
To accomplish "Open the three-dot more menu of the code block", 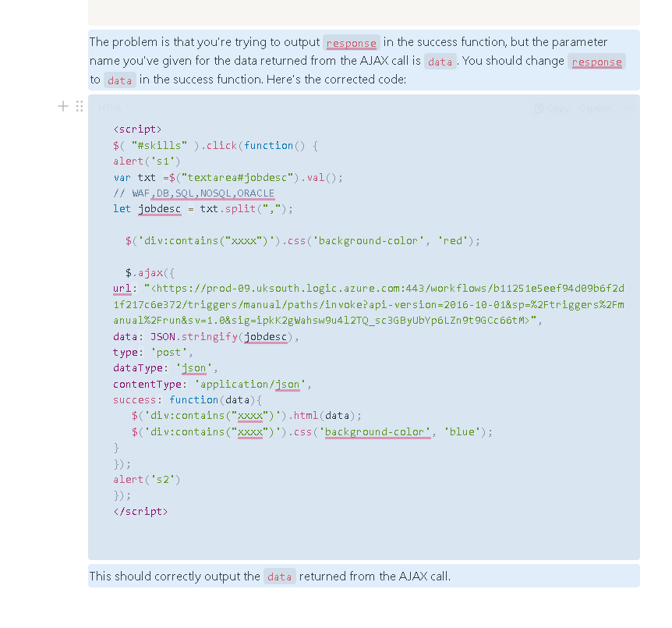I will (626, 108).
